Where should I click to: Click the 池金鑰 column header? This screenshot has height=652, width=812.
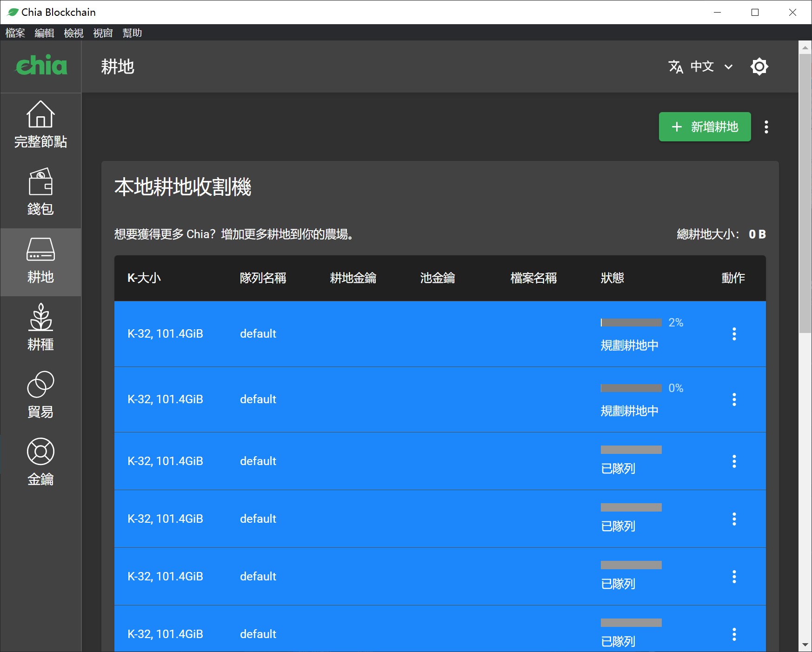point(438,278)
